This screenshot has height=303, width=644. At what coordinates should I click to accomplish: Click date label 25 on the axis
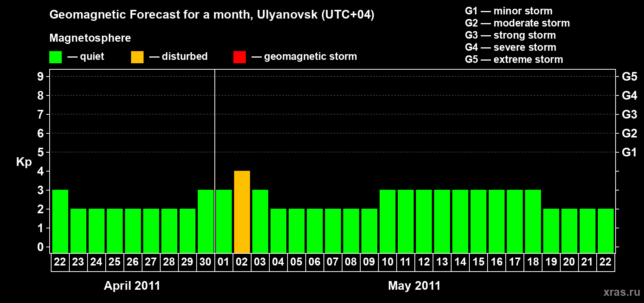[x=114, y=262]
